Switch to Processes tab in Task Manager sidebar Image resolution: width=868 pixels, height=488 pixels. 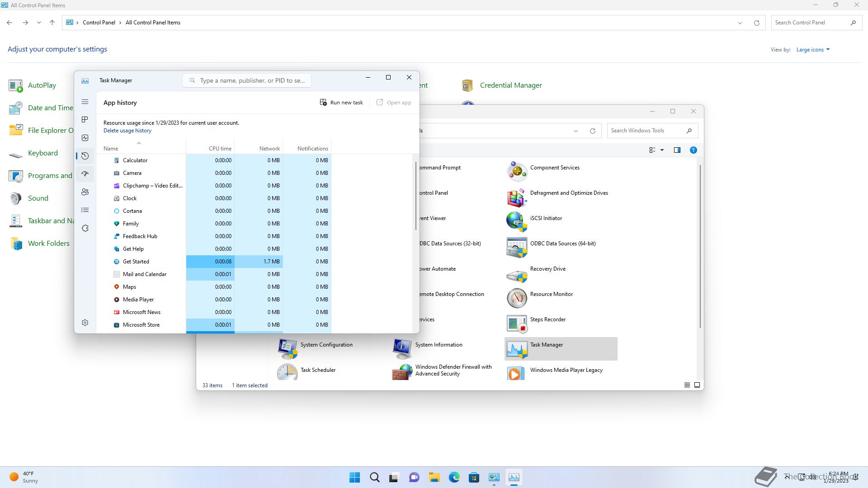click(x=85, y=120)
